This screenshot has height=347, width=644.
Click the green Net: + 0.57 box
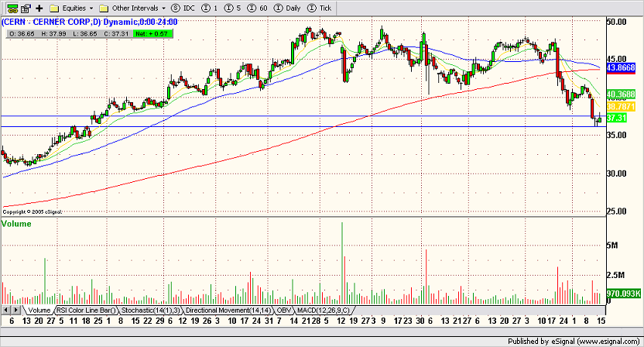[x=153, y=34]
